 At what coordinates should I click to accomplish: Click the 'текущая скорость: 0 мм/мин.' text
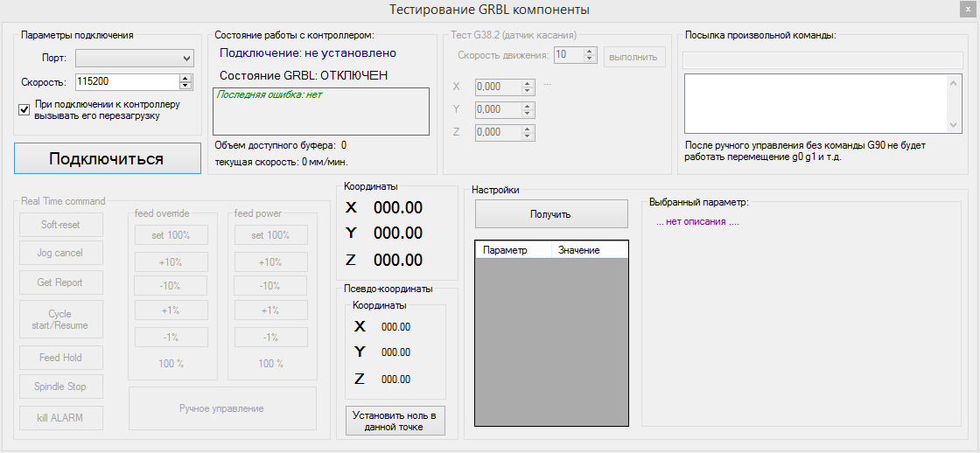[281, 162]
